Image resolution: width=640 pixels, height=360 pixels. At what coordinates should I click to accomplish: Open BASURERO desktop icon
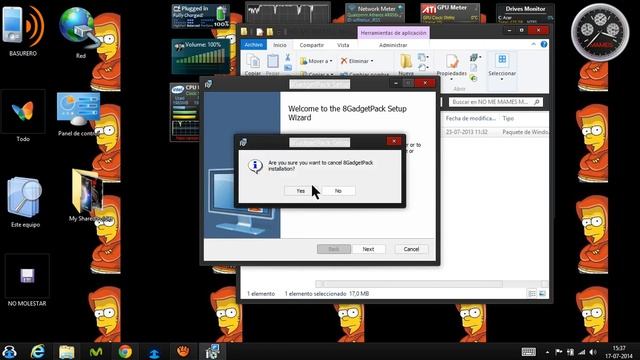point(23,31)
